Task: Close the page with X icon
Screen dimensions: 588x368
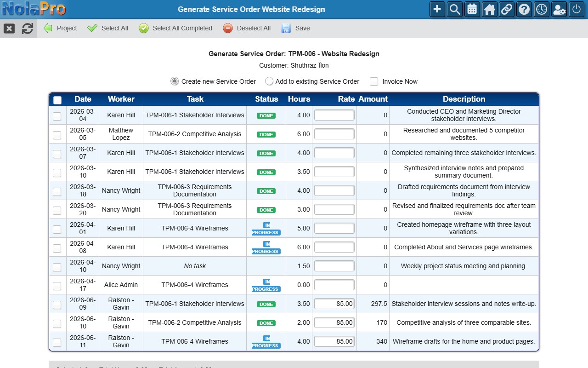Action: pyautogui.click(x=9, y=29)
